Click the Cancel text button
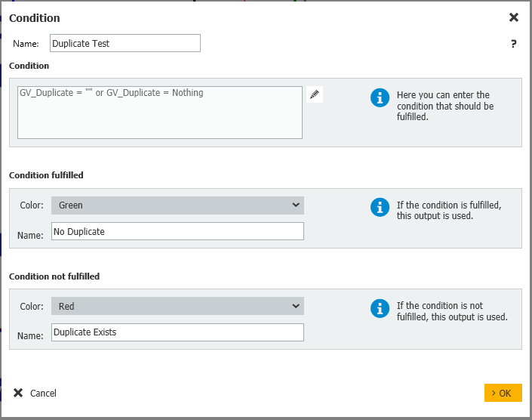 pos(43,394)
